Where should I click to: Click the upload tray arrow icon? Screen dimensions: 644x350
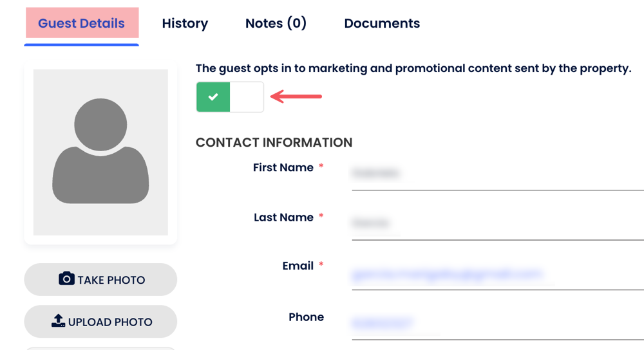(x=58, y=320)
